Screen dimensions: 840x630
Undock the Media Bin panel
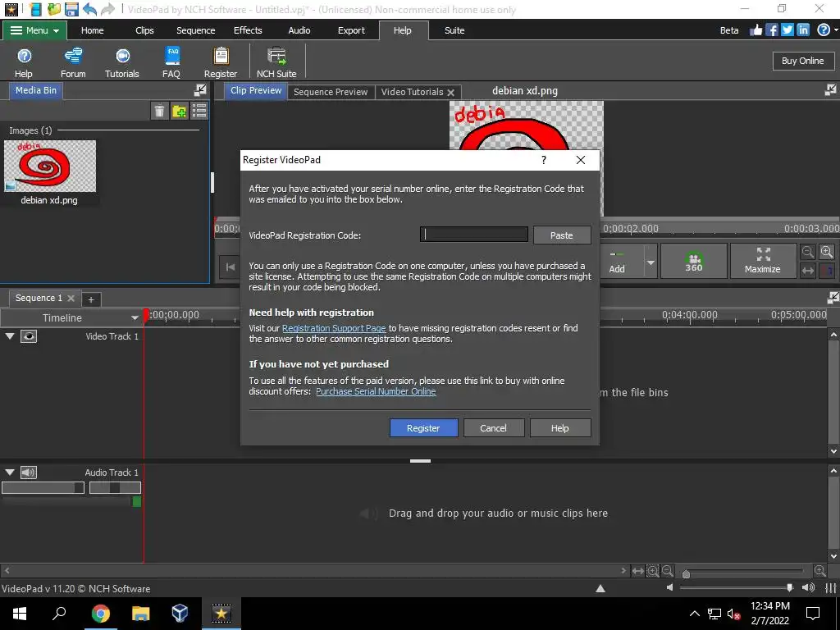200,90
